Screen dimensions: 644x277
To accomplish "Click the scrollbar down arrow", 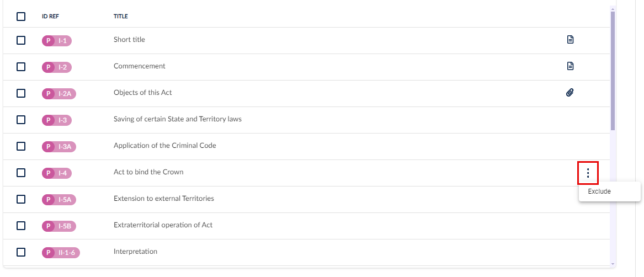I will pyautogui.click(x=613, y=264).
